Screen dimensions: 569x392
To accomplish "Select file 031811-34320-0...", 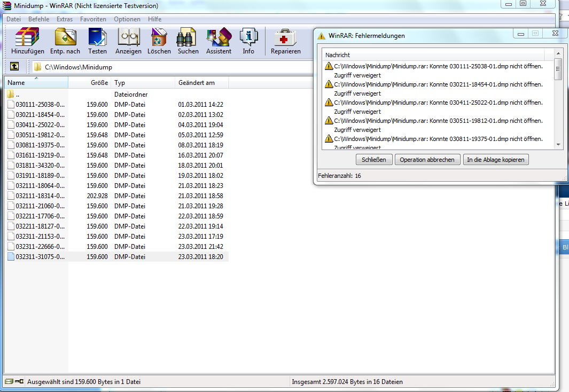I will coord(40,166).
